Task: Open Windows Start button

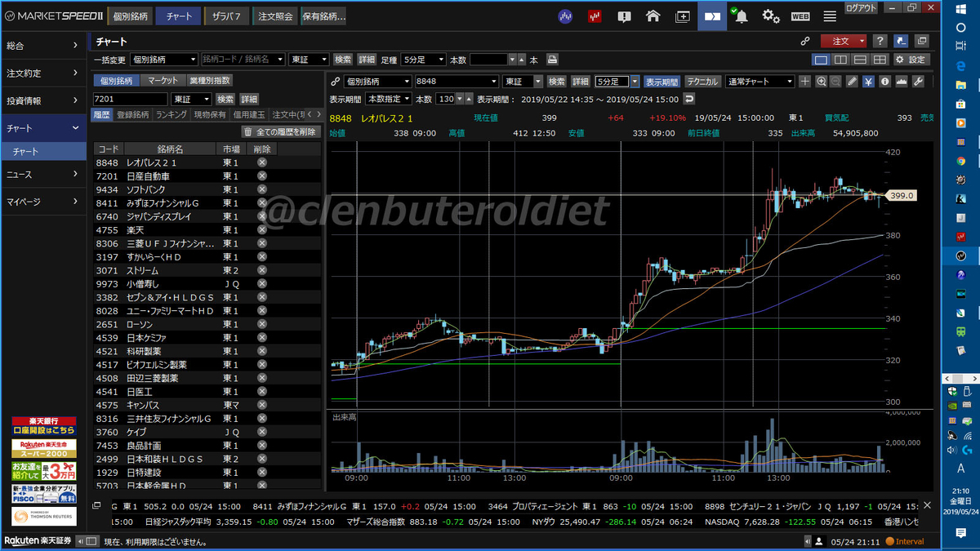Action: click(960, 7)
